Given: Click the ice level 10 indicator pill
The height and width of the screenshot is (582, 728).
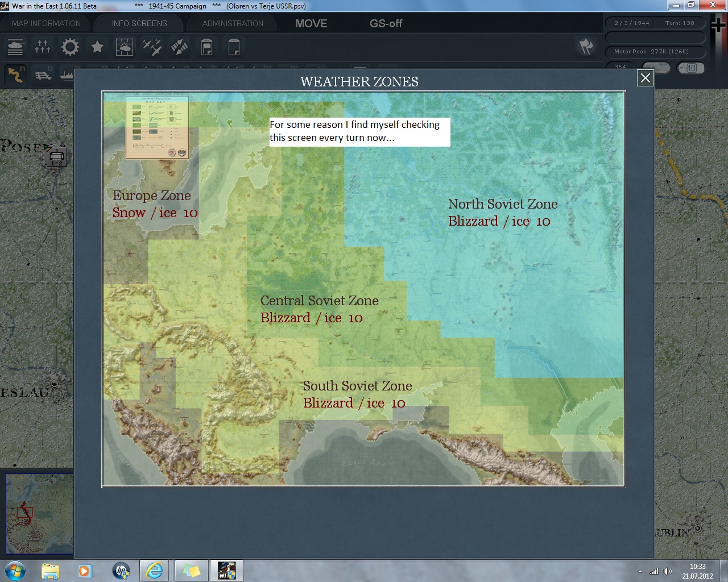Looking at the screenshot, I should point(691,68).
